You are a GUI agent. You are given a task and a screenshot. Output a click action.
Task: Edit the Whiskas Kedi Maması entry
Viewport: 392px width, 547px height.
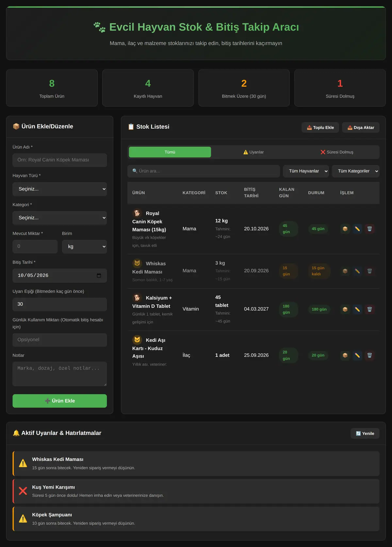pos(357,271)
